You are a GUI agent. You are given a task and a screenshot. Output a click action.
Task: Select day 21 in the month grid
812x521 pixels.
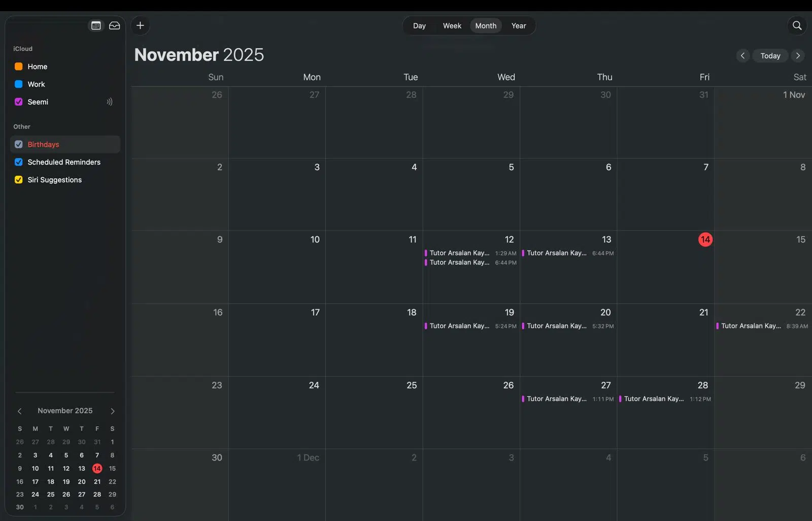click(666, 340)
